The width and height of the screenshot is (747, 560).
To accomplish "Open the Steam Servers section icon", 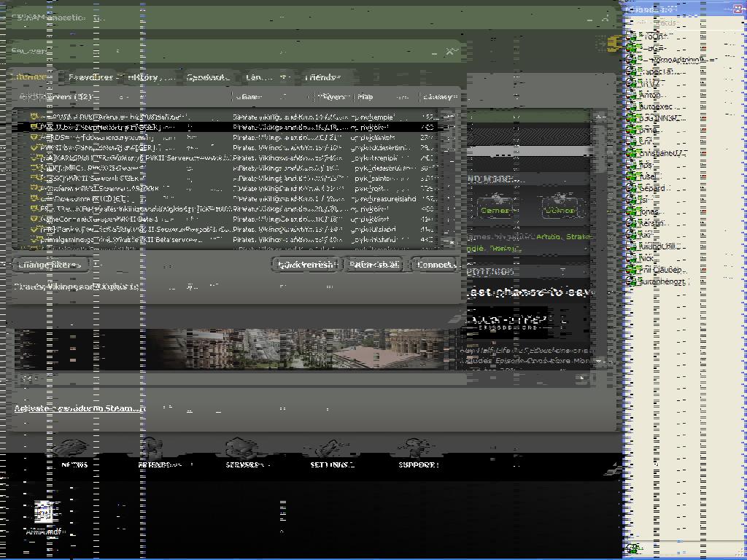I will (x=242, y=448).
